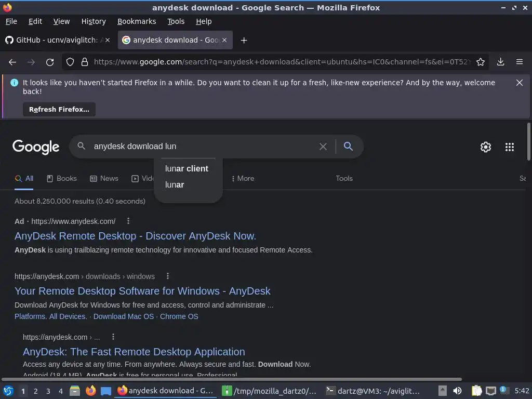Show site security lock information

tap(85, 62)
